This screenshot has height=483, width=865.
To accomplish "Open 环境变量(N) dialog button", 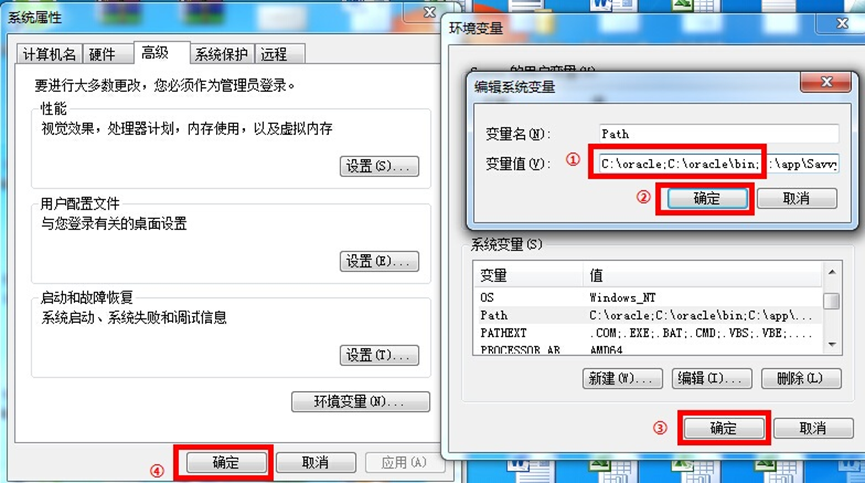I will point(360,401).
